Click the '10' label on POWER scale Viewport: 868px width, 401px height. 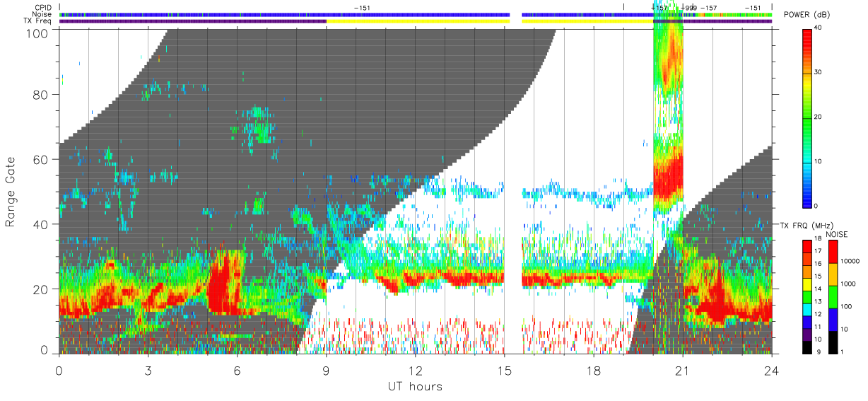pos(819,162)
